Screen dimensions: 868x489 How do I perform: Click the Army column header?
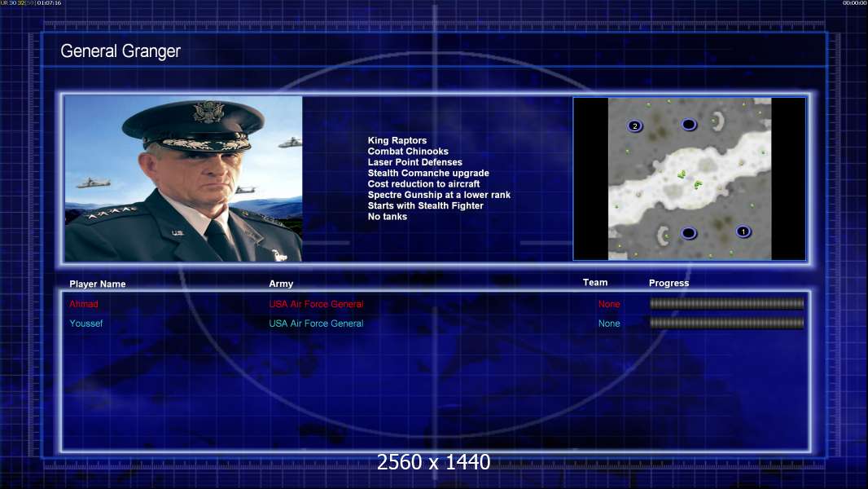(281, 284)
